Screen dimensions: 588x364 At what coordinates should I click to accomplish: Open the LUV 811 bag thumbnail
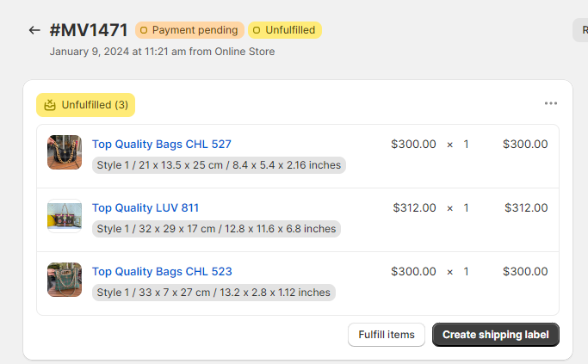pos(65,216)
